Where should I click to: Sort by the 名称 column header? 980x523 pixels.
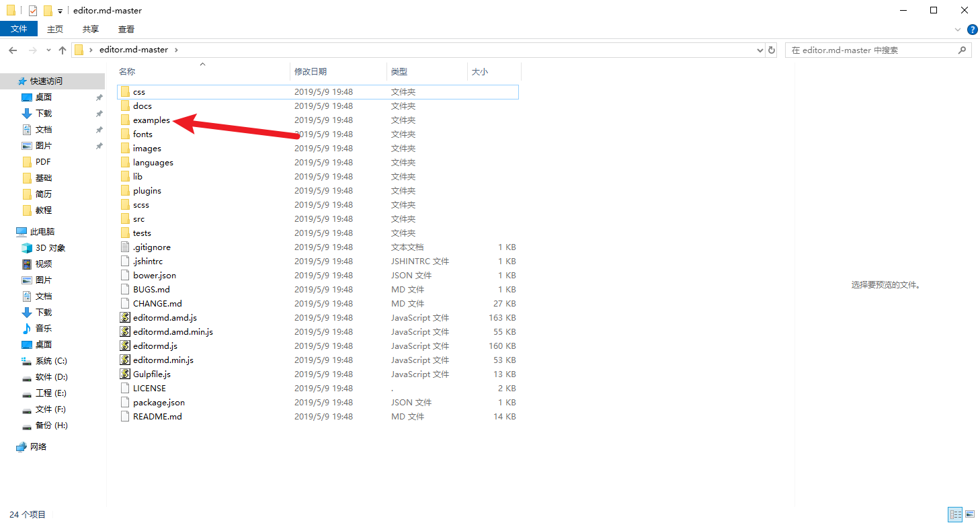tap(203, 71)
